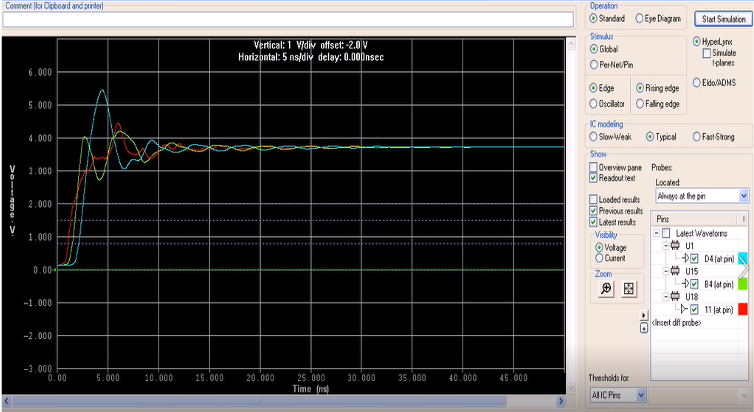Click the small dot button under the arrow
This screenshot has height=412, width=754.
pyautogui.click(x=644, y=328)
